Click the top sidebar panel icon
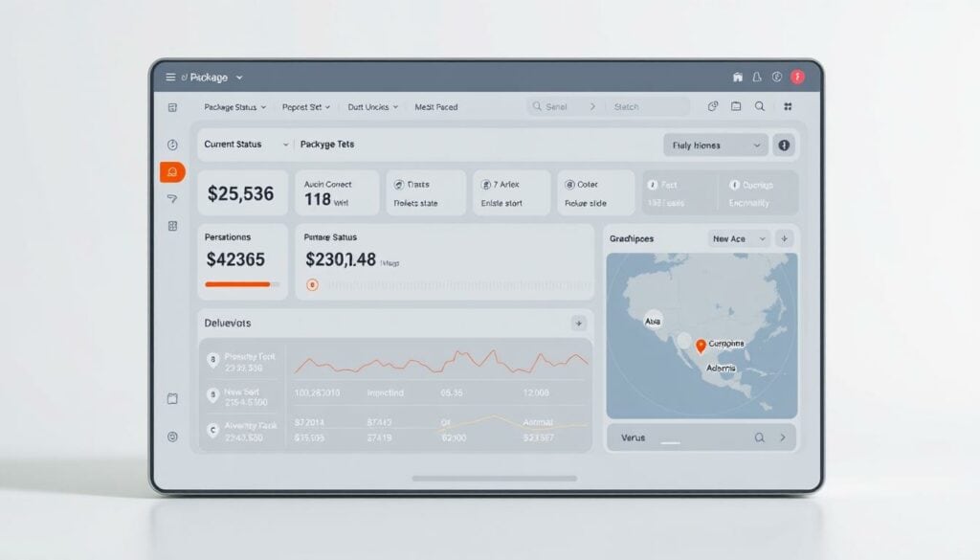Viewport: 980px width, 560px height. point(172,107)
